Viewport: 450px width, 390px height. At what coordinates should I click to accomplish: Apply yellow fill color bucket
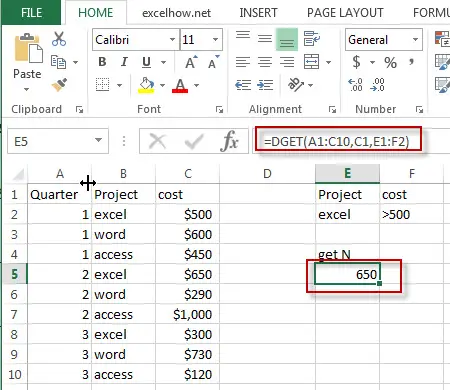click(x=146, y=85)
